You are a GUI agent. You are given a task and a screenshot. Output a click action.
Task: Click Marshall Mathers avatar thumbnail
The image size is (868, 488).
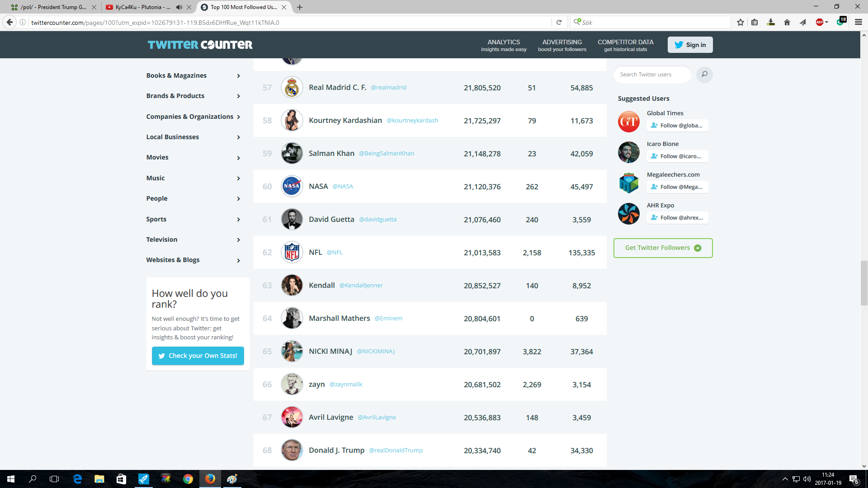(x=292, y=318)
